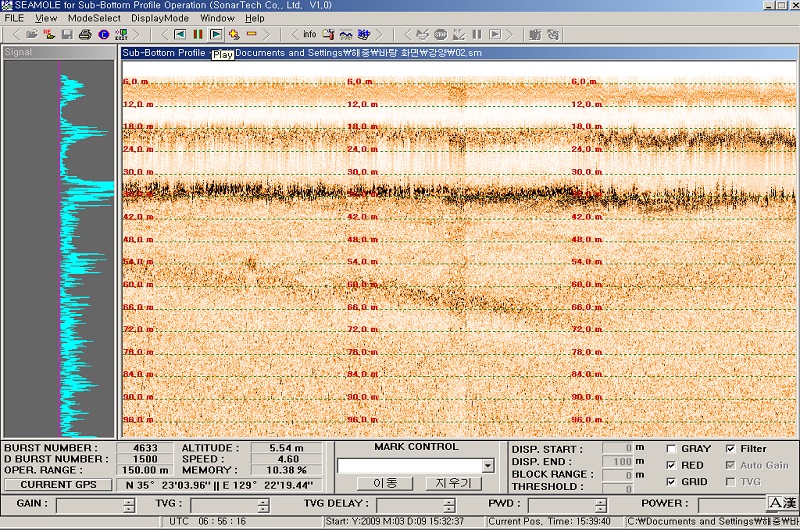This screenshot has width=800, height=530.
Task: Open the FILE menu
Action: pyautogui.click(x=14, y=18)
